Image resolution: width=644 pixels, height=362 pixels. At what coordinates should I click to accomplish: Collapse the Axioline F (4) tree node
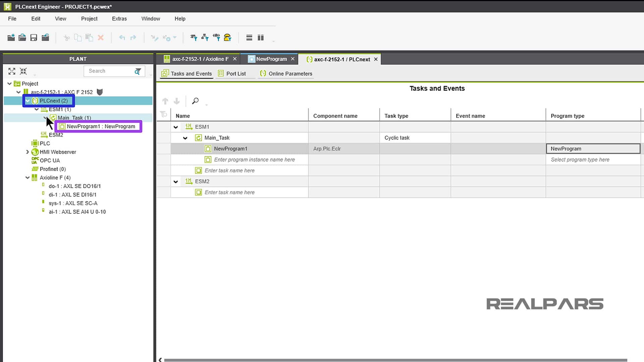[28, 178]
